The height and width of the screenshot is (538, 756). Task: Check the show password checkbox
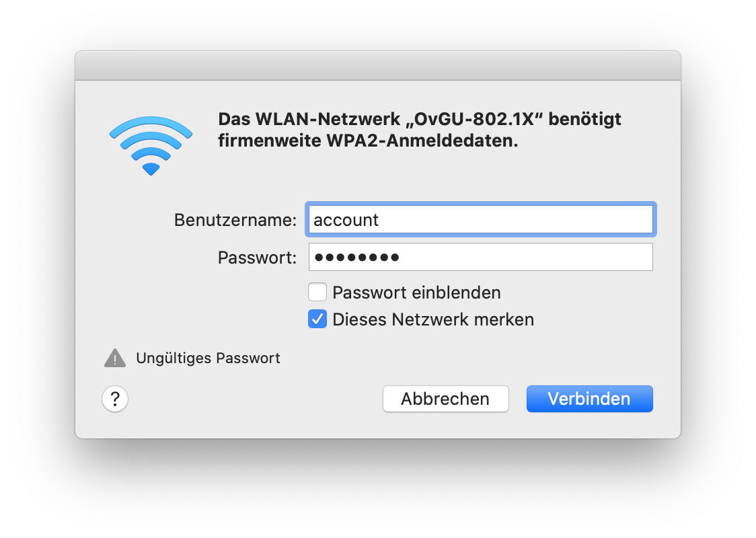click(x=317, y=292)
